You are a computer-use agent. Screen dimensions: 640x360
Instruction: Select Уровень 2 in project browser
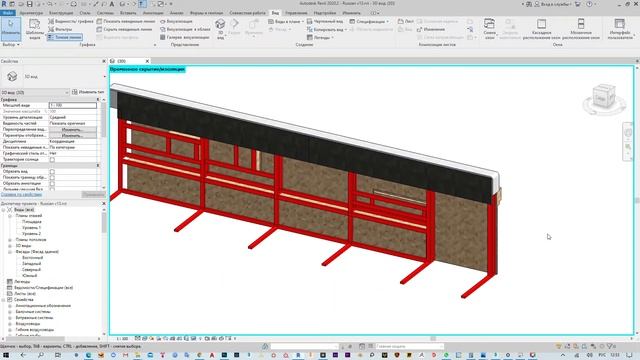(x=31, y=234)
